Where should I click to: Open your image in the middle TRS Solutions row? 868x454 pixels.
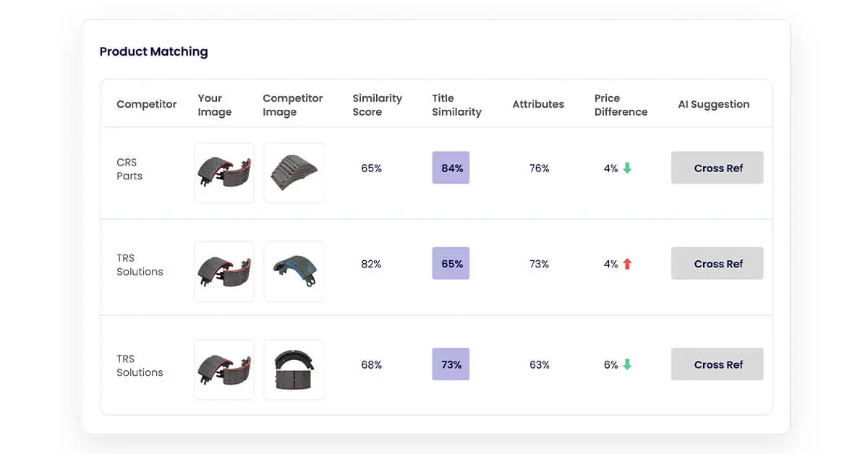coord(224,271)
